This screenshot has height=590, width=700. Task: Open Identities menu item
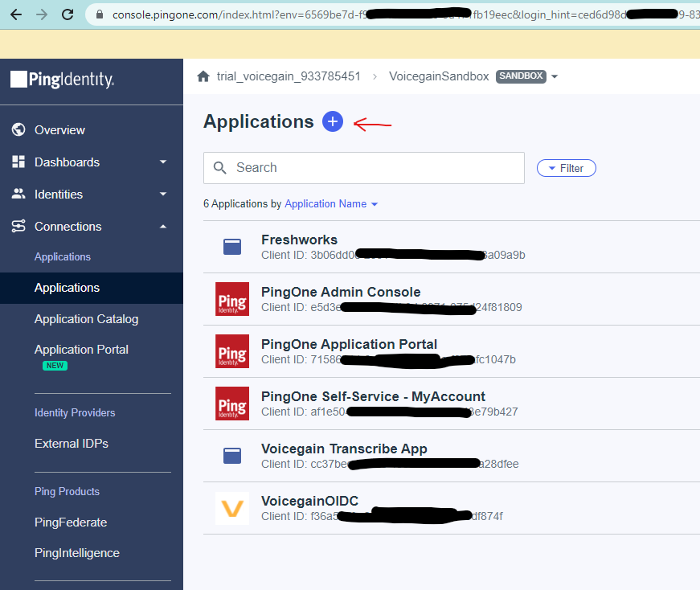59,195
